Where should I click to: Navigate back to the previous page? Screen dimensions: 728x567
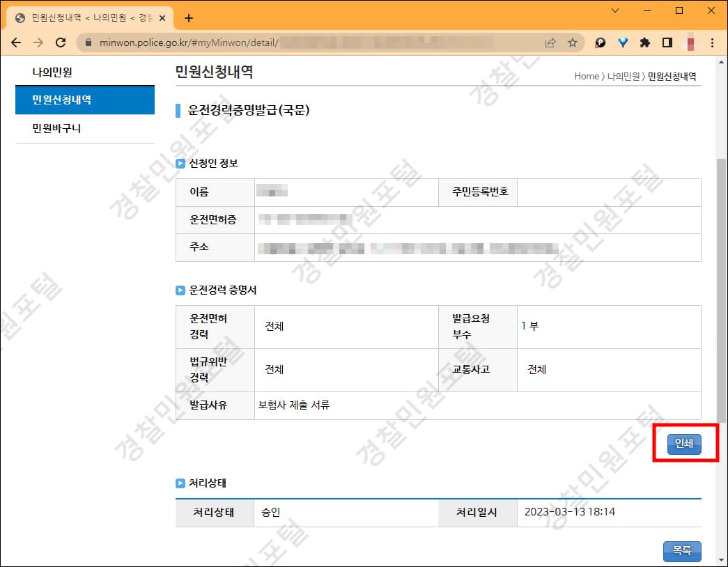(x=16, y=42)
